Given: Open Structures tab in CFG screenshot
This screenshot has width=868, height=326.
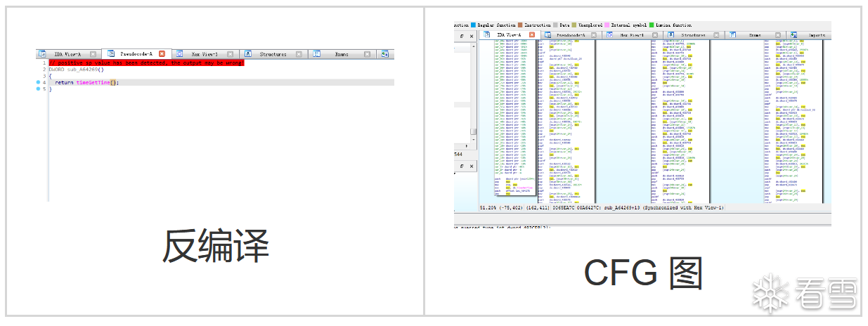Looking at the screenshot, I should [693, 34].
